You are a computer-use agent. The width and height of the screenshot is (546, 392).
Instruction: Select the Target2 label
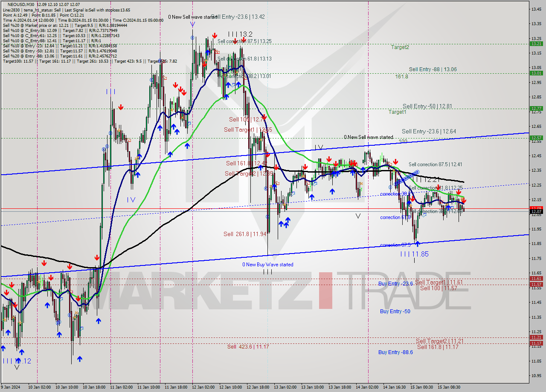(x=400, y=47)
